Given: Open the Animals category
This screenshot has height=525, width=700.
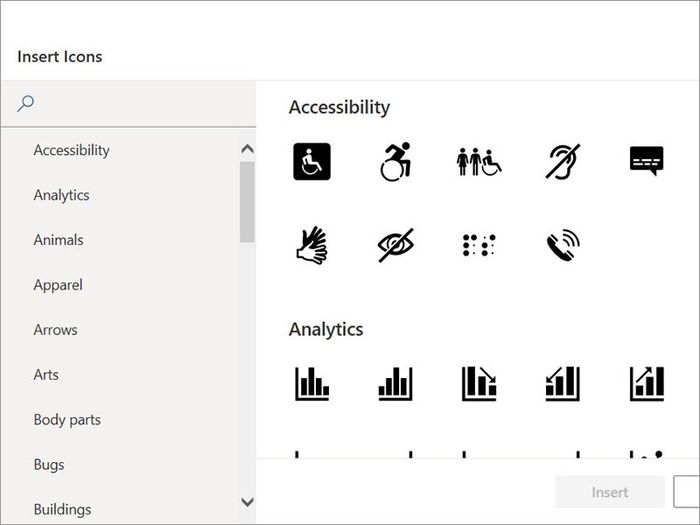Looking at the screenshot, I should (x=58, y=240).
